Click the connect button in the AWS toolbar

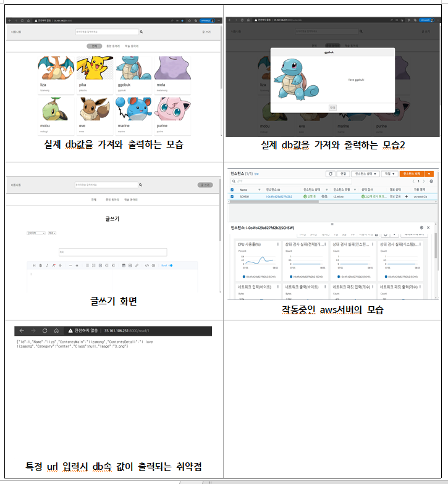coord(343,174)
